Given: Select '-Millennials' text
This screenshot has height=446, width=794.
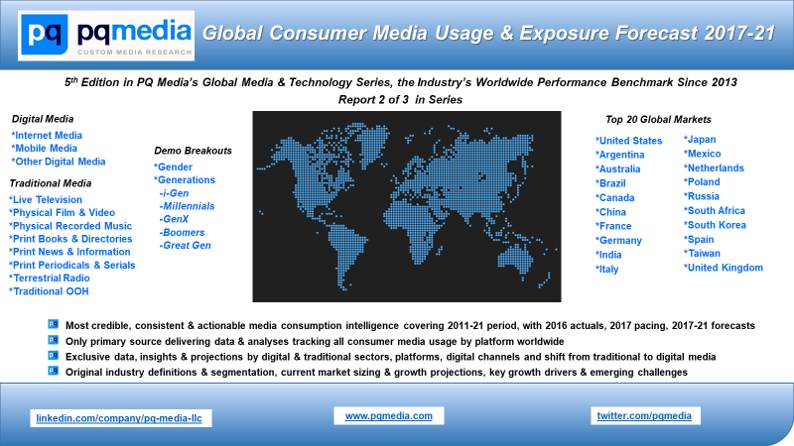Looking at the screenshot, I should click(x=187, y=206).
